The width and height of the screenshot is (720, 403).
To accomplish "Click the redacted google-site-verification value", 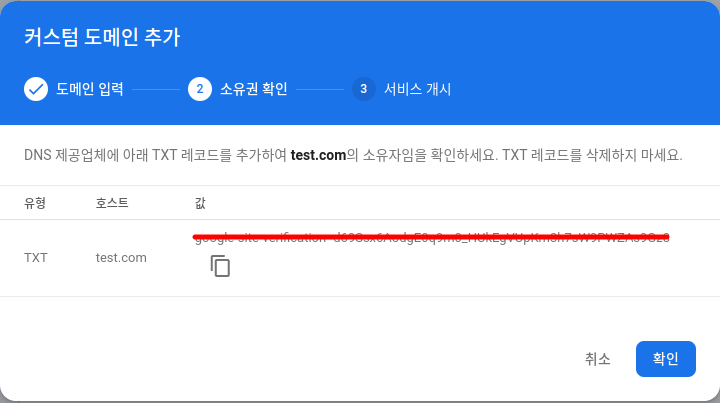I will point(432,238).
